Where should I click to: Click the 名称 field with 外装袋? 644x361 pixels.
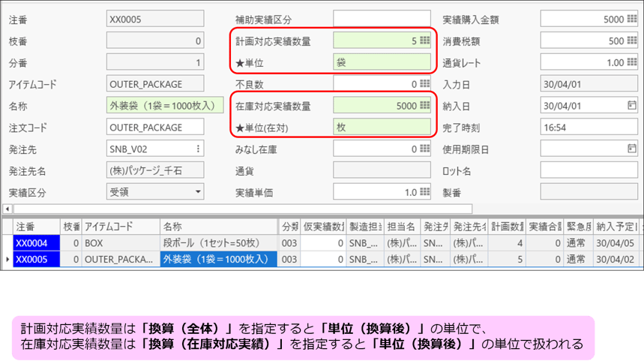point(165,106)
